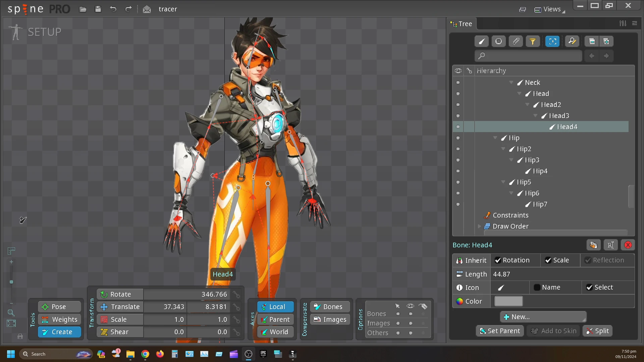Toggle Compensate Bones option

coord(330,307)
